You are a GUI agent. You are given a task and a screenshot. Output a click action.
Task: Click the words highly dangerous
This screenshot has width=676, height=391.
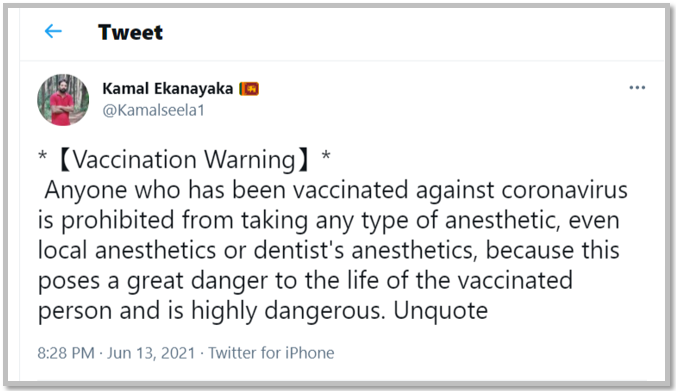tap(288, 311)
